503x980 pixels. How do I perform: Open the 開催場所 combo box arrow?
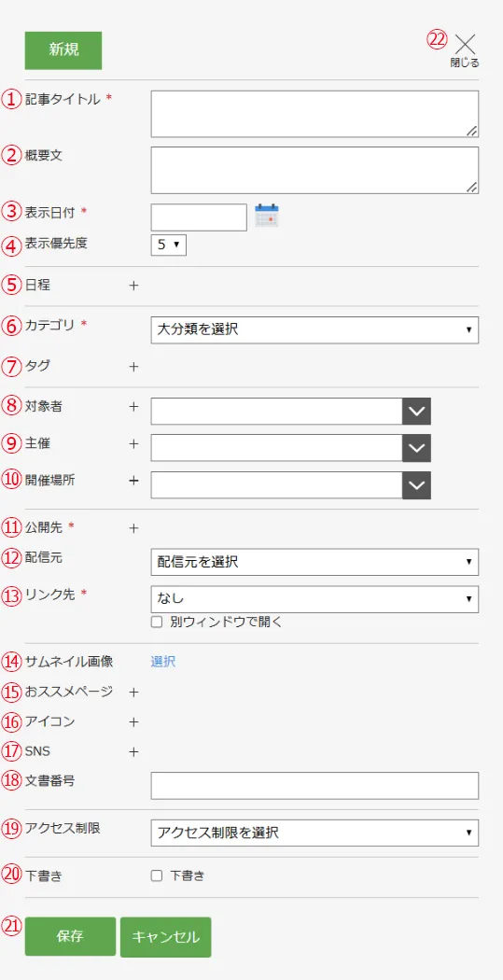click(x=417, y=485)
